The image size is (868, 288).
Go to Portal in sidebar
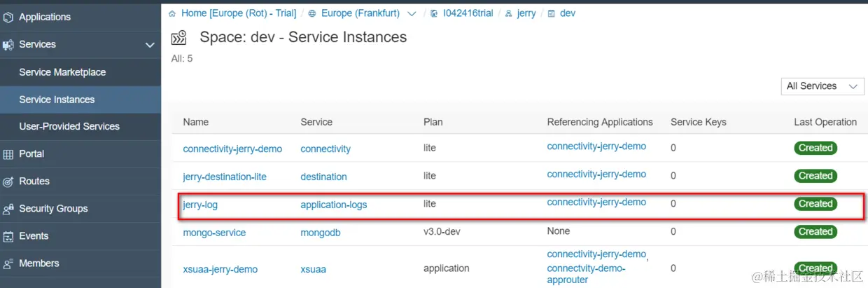(x=31, y=153)
